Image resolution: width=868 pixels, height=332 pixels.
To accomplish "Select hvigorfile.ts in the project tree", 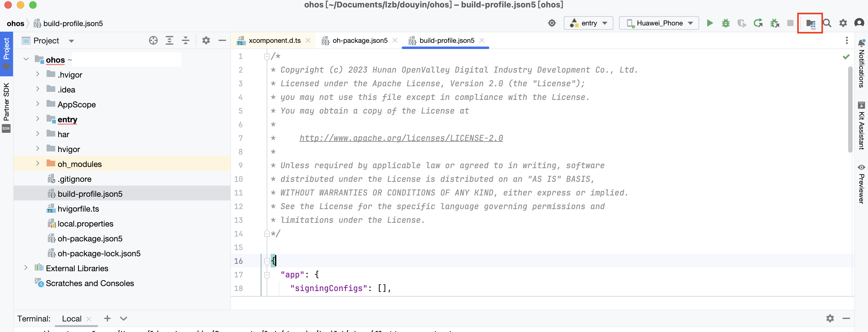I will 78,209.
